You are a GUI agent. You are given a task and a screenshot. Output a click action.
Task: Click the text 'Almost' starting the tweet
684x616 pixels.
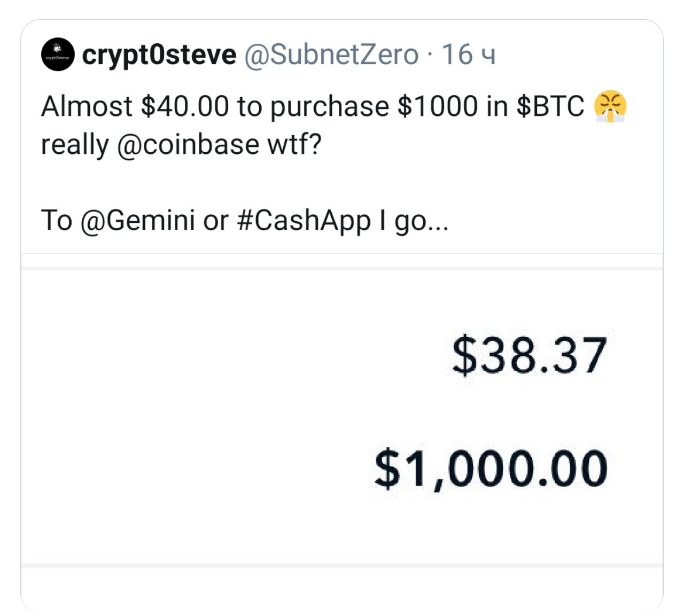87,106
